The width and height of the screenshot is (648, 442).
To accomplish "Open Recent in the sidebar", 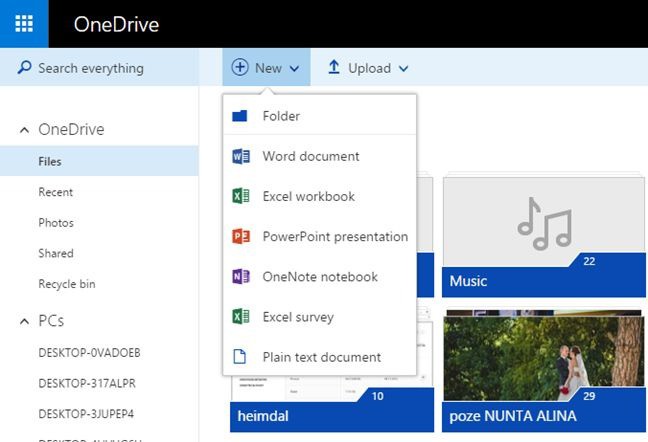I will 55,192.
